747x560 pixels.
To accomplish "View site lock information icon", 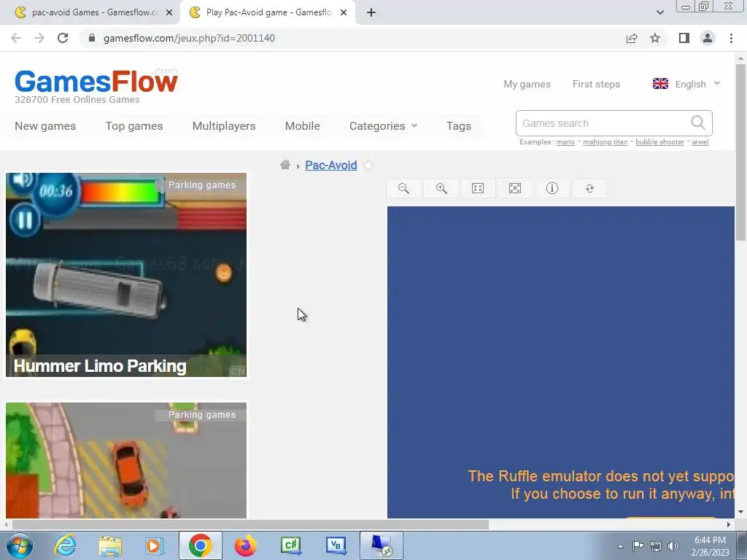I will pyautogui.click(x=92, y=38).
